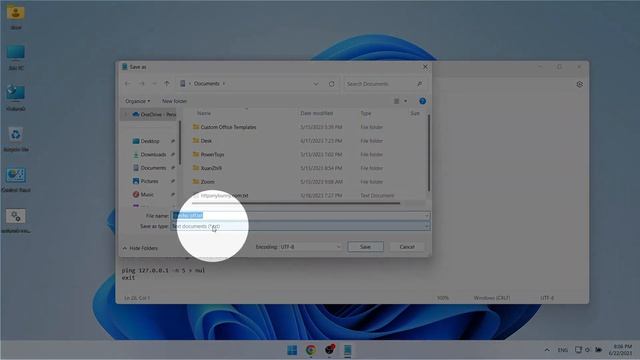Click the File name input field

300,216
